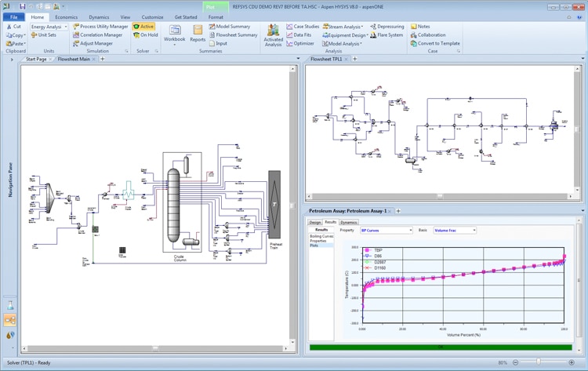Screen dimensions: 588x371
Task: Select Properties in Results list
Action: point(318,241)
